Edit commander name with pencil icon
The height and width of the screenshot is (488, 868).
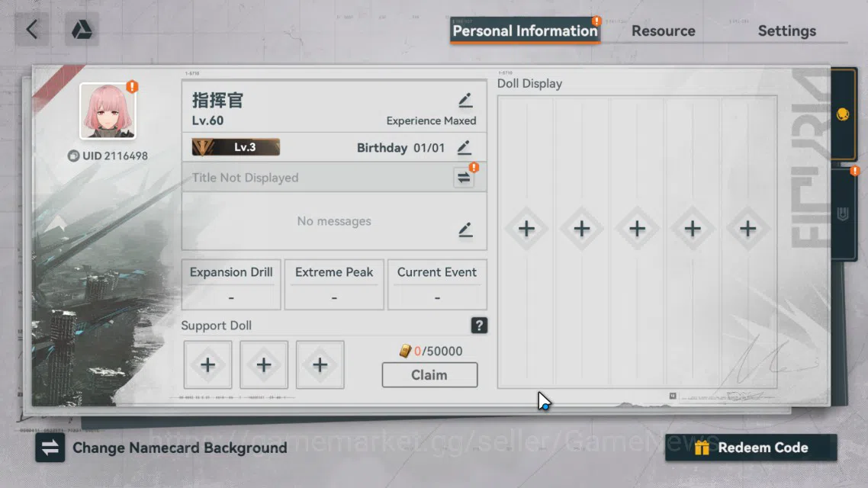click(465, 100)
